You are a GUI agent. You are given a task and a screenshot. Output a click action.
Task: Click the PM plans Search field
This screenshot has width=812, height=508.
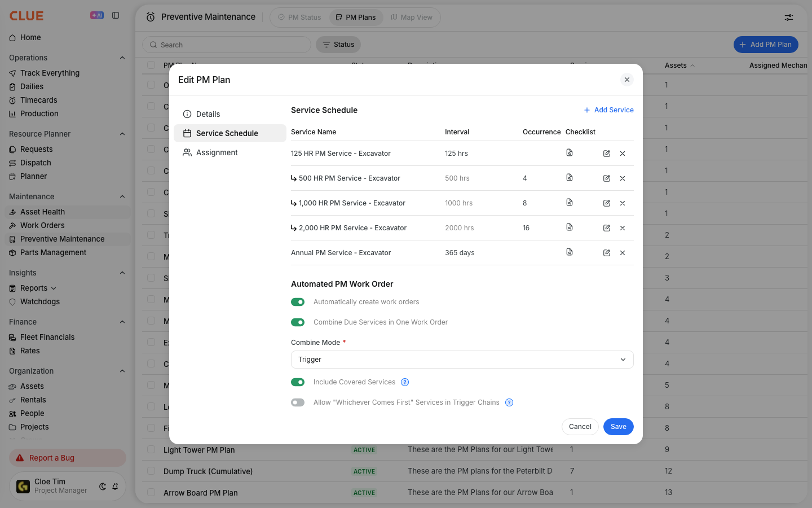tap(227, 45)
